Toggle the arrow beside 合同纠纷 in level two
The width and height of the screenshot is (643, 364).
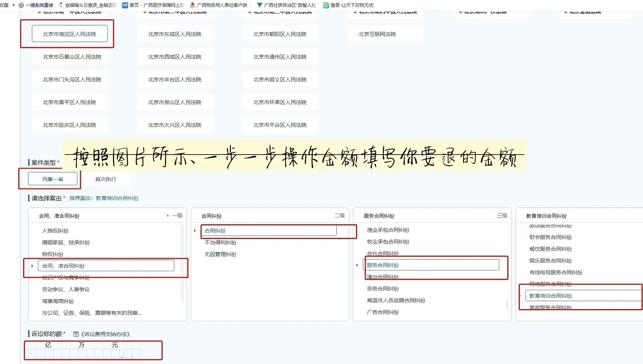[x=195, y=231]
